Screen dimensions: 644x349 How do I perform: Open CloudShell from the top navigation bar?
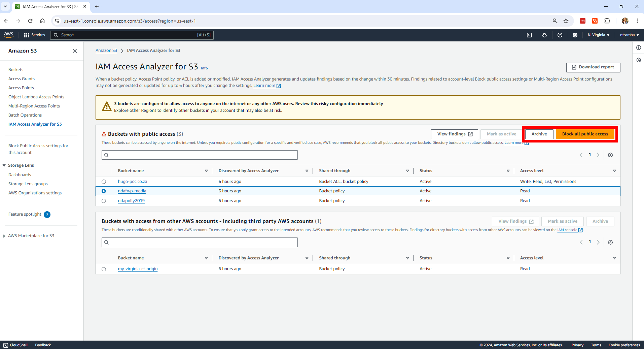[x=530, y=35]
